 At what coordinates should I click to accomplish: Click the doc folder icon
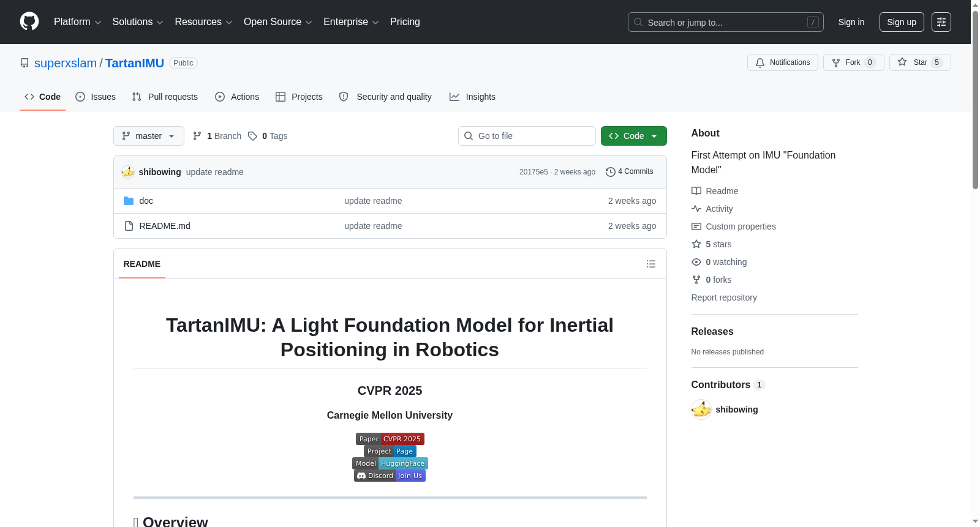click(129, 201)
